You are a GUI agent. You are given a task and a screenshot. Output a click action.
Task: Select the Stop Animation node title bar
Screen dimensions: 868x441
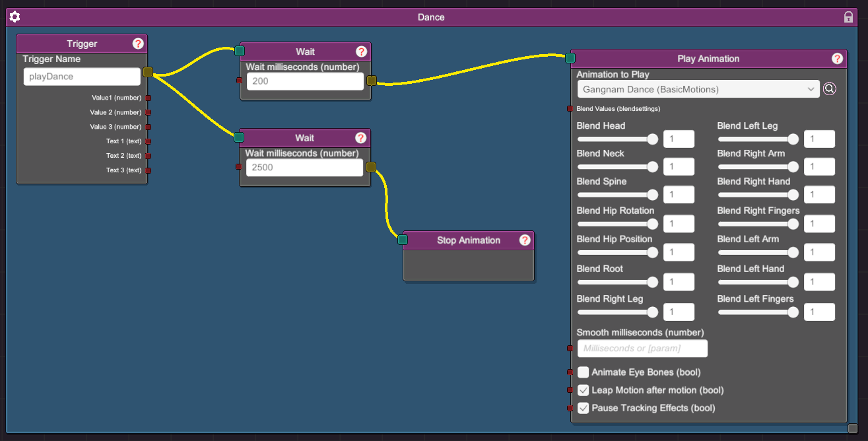468,240
